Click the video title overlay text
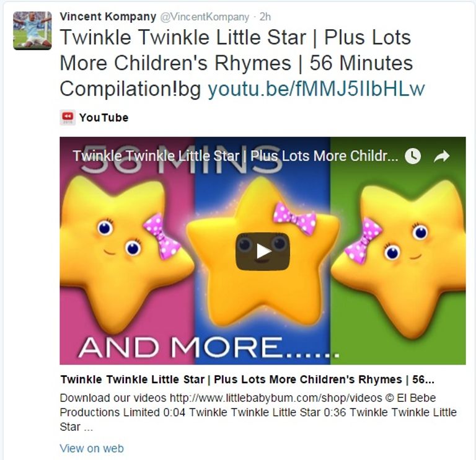 pos(236,156)
